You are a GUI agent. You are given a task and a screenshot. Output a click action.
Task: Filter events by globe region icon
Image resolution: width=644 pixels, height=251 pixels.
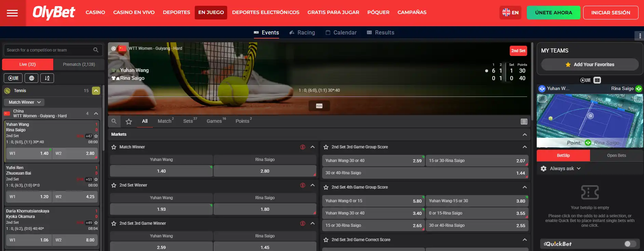click(x=31, y=78)
